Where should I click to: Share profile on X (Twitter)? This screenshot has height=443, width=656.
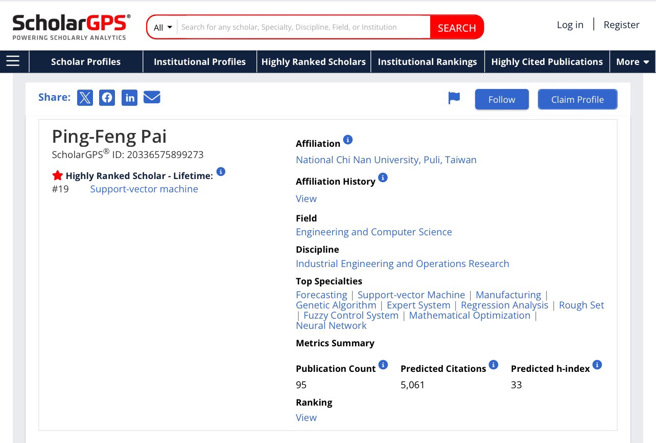click(85, 97)
